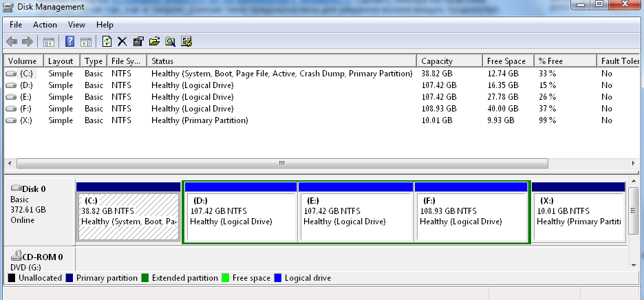Open Help via the blue question mark icon
Screen dimensions: 644x300
[70, 42]
